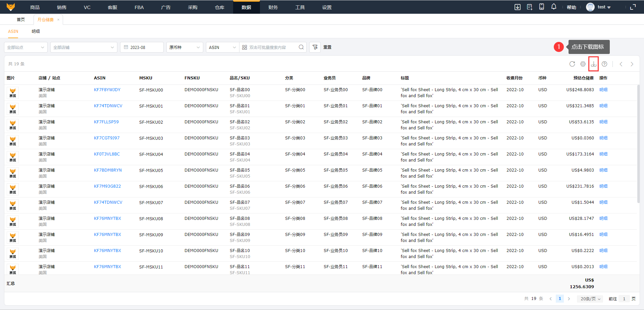Click ASIN link KF7F8YWJDY
This screenshot has width=644, height=310.
click(107, 90)
